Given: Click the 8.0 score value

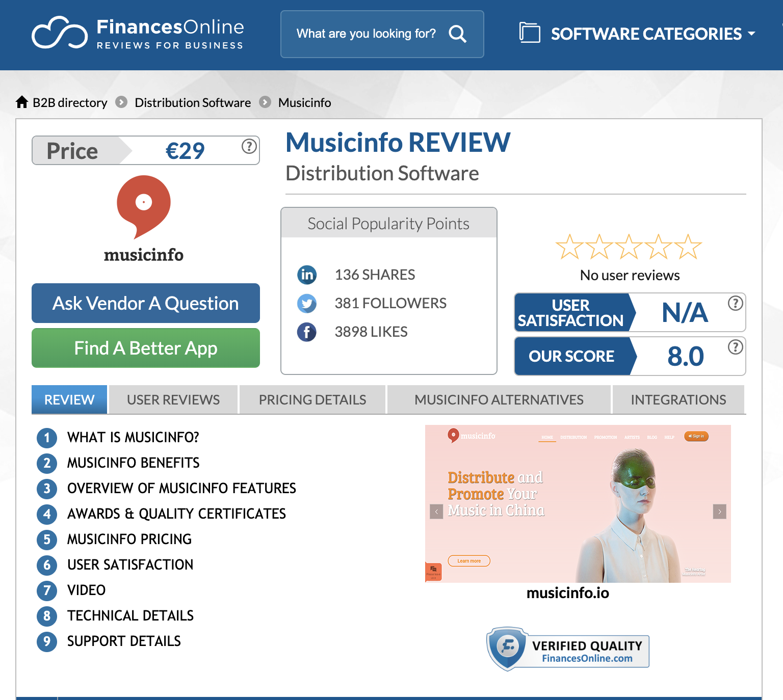Looking at the screenshot, I should point(686,356).
